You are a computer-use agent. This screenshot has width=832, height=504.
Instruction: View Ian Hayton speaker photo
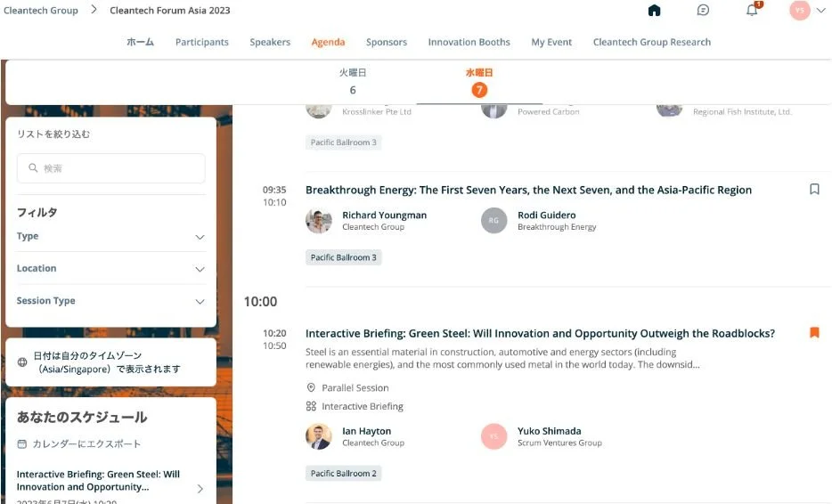[x=318, y=436]
